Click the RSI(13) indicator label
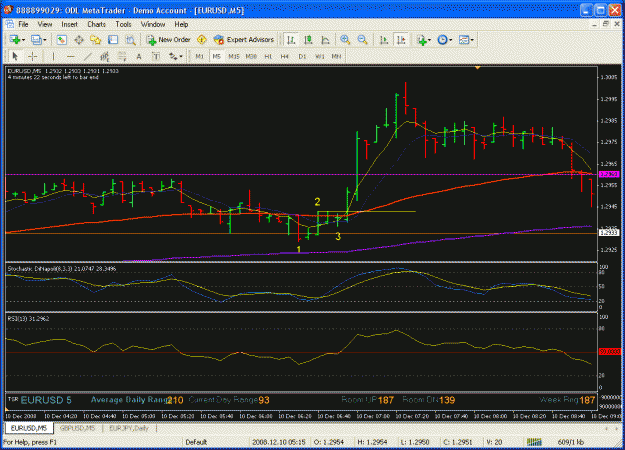Image resolution: width=625 pixels, height=450 pixels. pyautogui.click(x=28, y=319)
